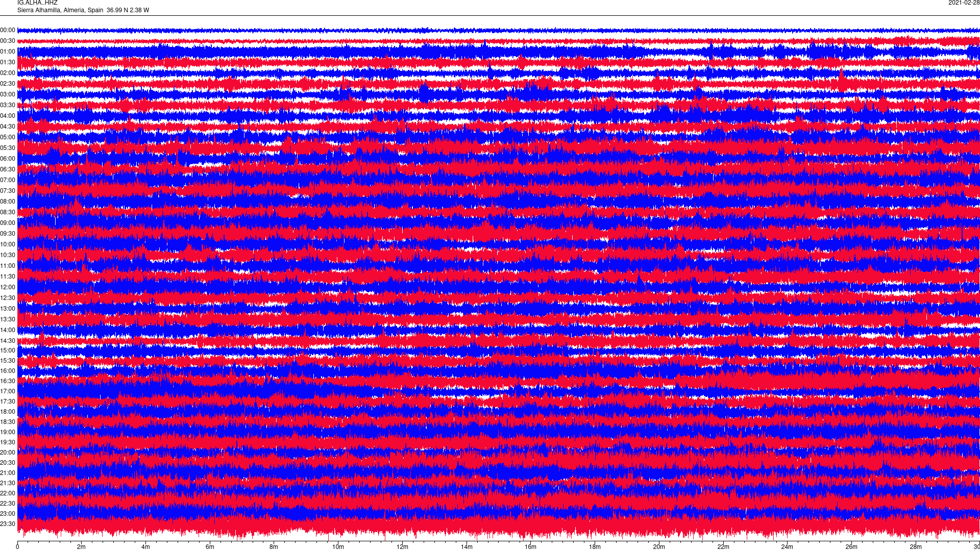Select the 22:00 trace label

8,494
